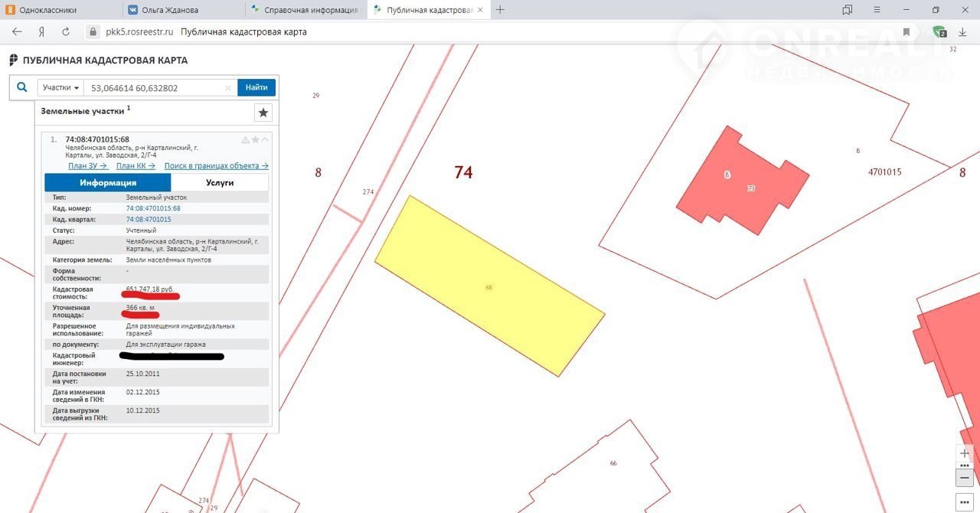The width and height of the screenshot is (980, 513).
Task: Open favorites with the star button
Action: point(263,113)
